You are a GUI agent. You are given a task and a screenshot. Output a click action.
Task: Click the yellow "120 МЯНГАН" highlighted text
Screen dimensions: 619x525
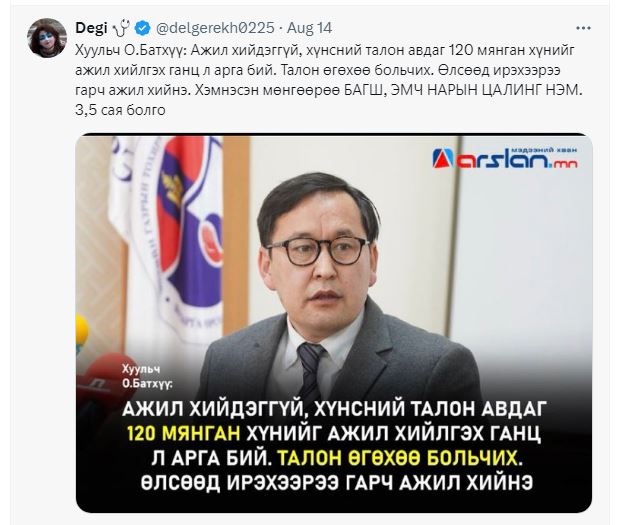[x=183, y=434]
